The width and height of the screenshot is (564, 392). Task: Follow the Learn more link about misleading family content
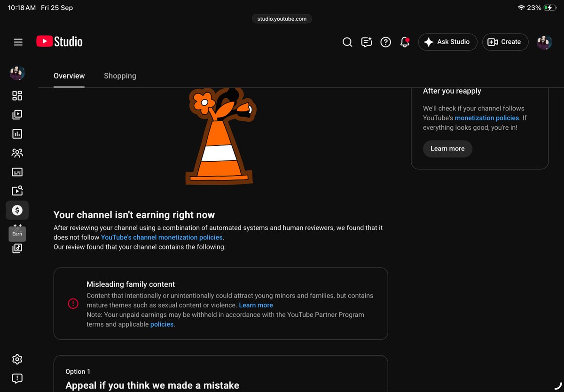256,305
